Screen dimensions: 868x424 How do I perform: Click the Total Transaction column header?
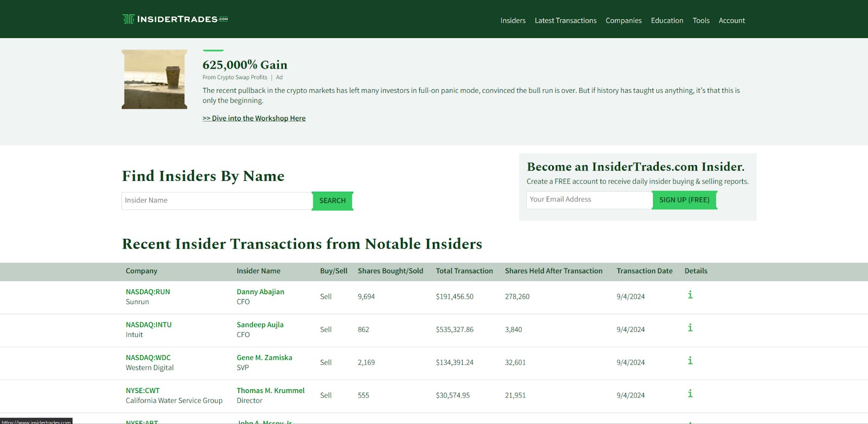464,271
